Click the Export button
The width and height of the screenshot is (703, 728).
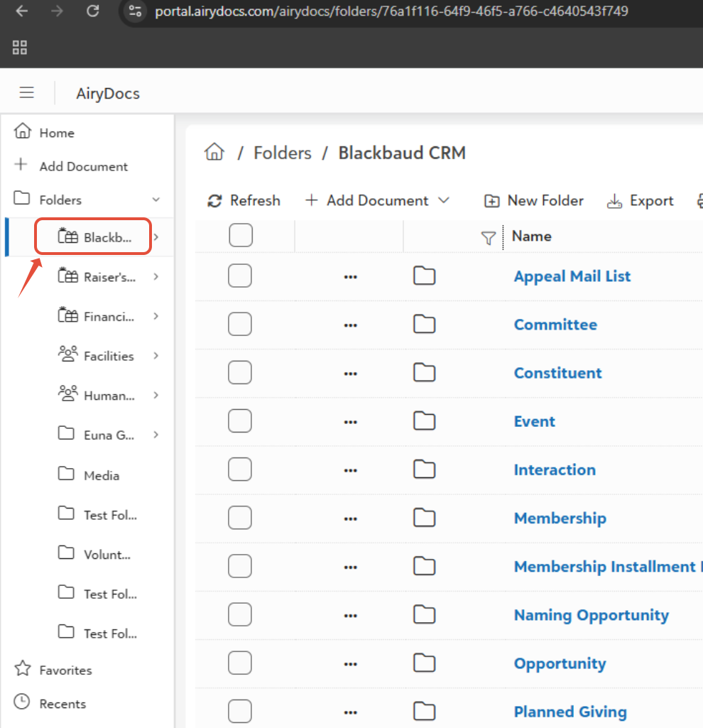click(x=641, y=200)
